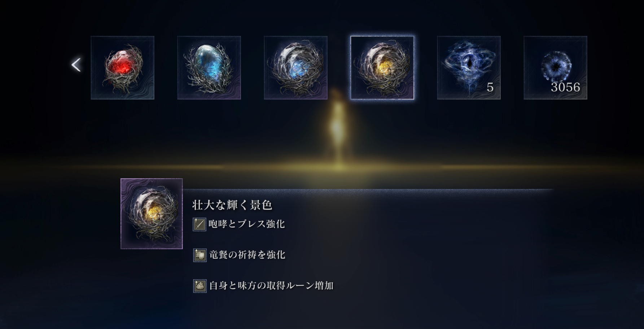644x329 pixels.
Task: Click the sword icon beside 咆哮とブレス強化
Action: (200, 224)
